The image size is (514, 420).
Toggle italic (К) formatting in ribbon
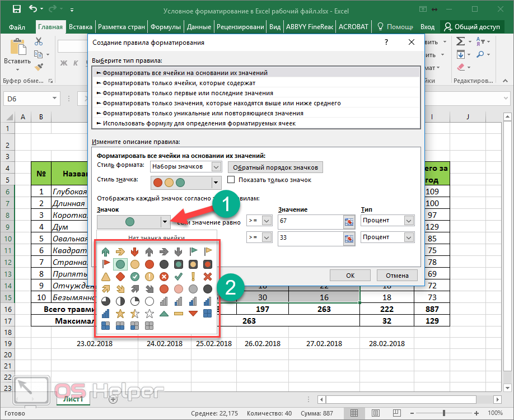[x=75, y=62]
